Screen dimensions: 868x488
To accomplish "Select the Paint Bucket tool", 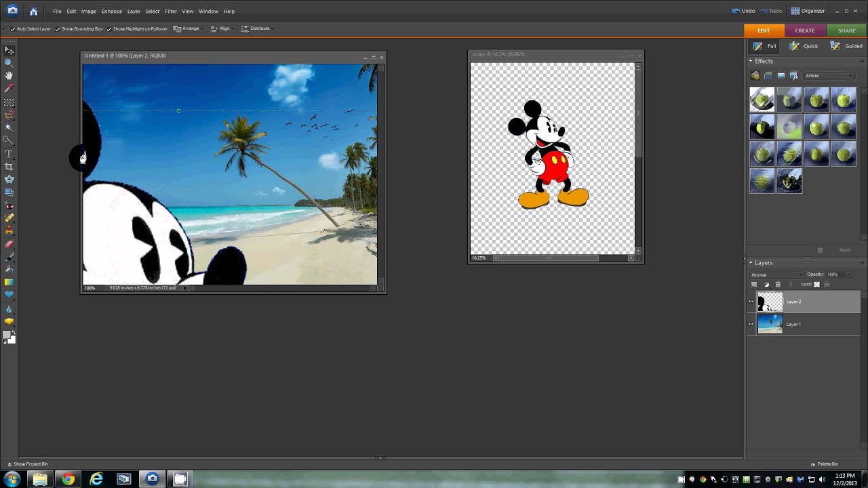I will click(x=9, y=269).
